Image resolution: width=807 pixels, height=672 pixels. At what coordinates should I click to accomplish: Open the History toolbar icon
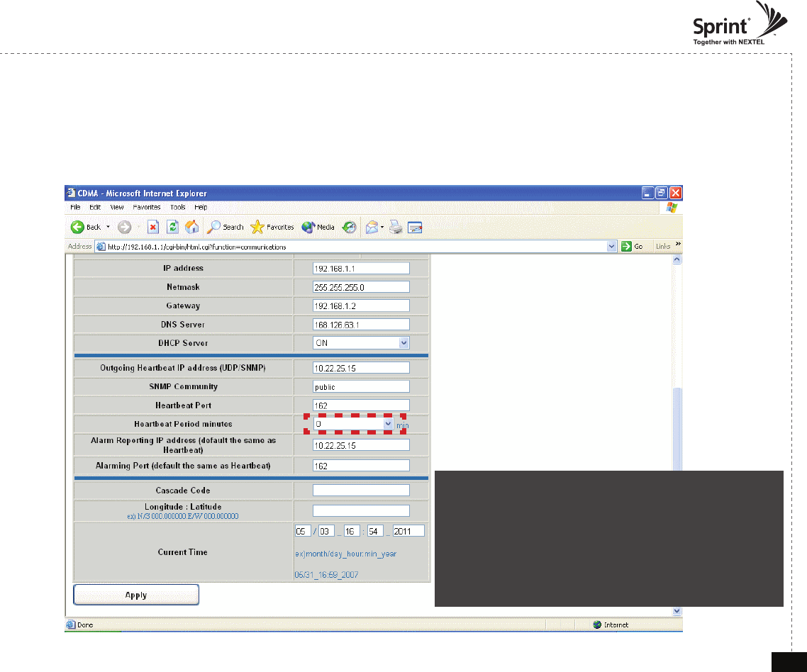tap(349, 227)
